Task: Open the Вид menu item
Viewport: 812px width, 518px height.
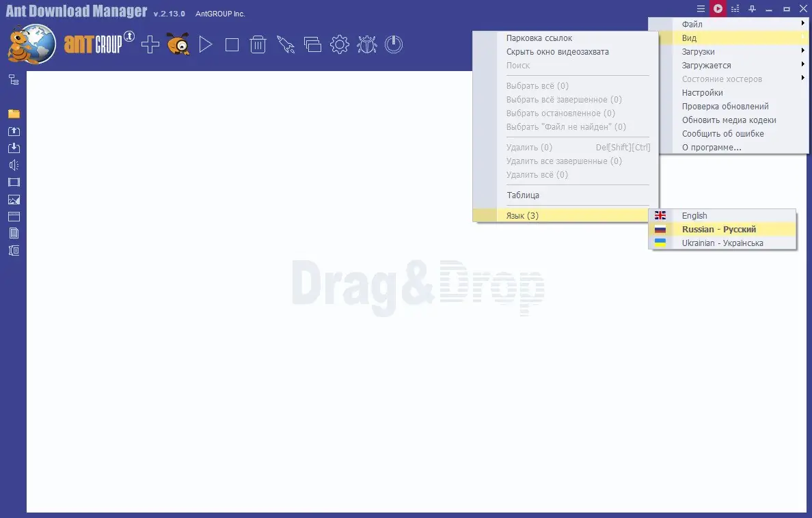Action: pyautogui.click(x=729, y=38)
